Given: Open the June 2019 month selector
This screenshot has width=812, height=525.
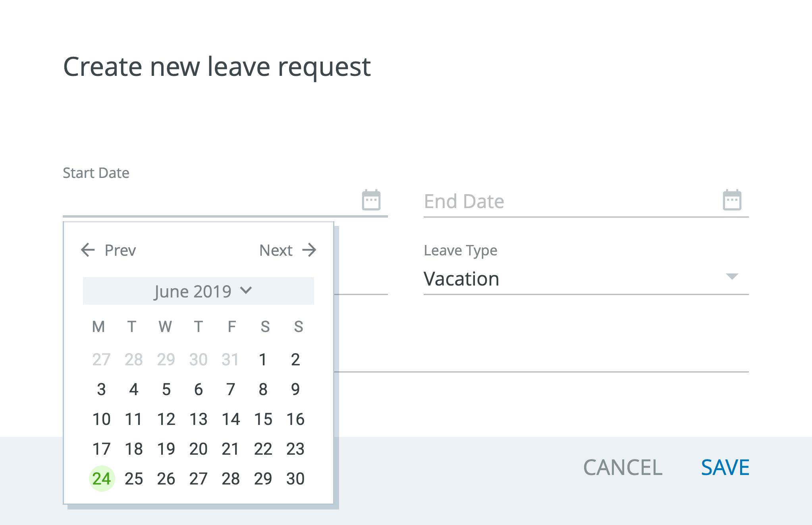Looking at the screenshot, I should [192, 290].
